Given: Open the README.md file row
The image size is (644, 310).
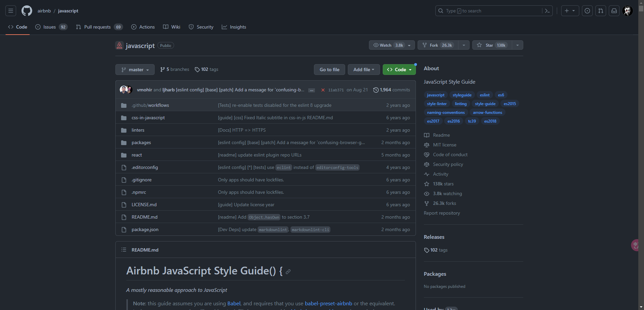Looking at the screenshot, I should [x=266, y=217].
